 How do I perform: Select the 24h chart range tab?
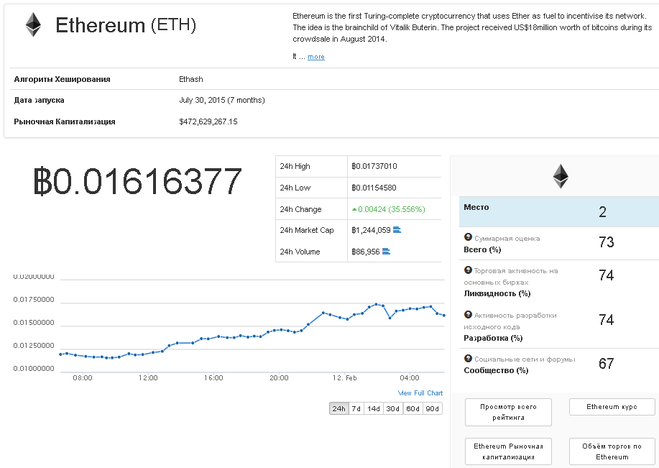tap(338, 408)
